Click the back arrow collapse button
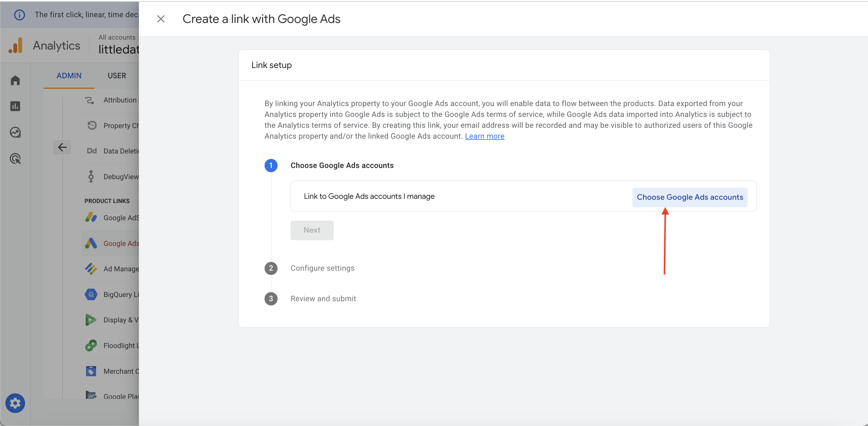 point(62,147)
